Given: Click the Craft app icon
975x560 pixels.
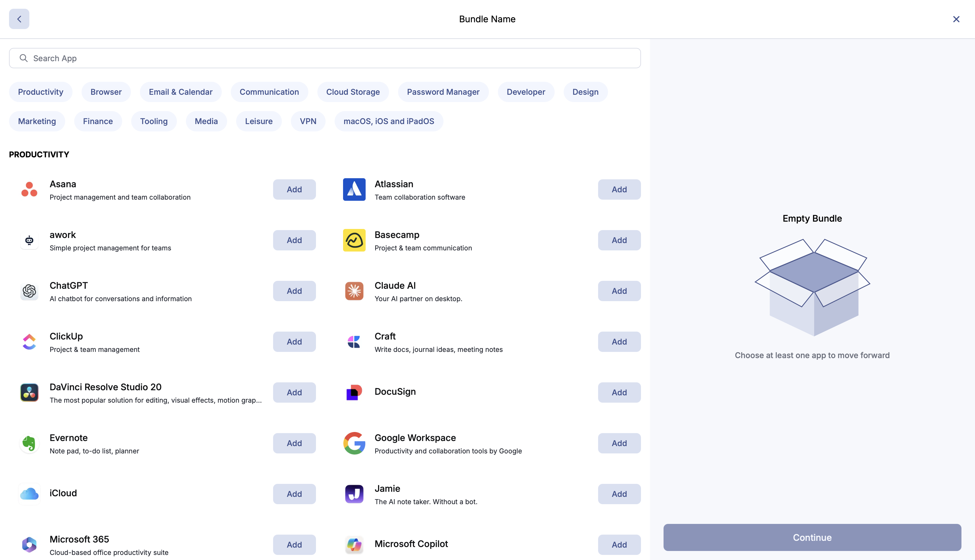Looking at the screenshot, I should click(x=354, y=341).
